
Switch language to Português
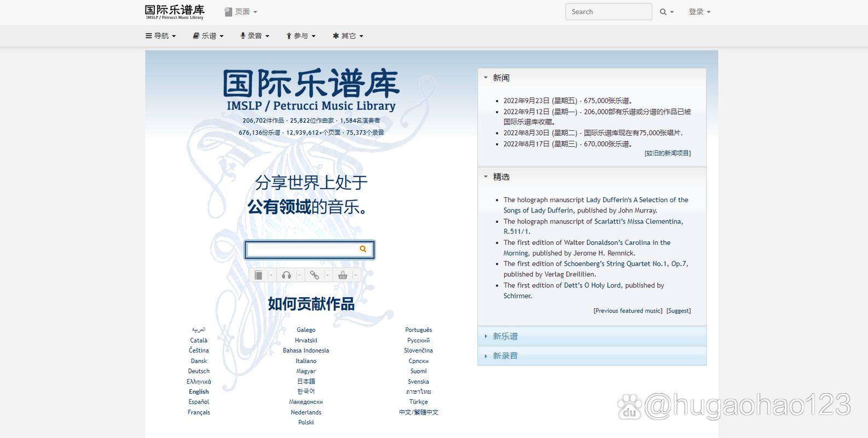(x=419, y=330)
